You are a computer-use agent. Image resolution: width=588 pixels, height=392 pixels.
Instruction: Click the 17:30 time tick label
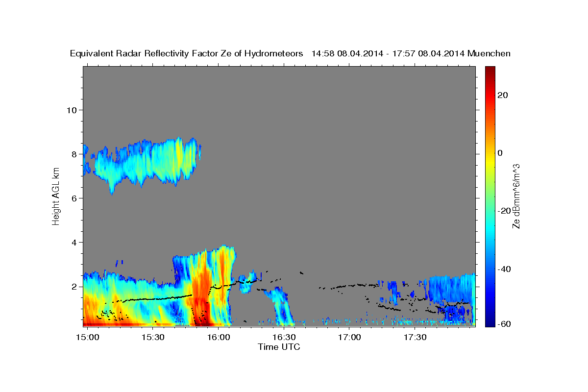pos(415,338)
